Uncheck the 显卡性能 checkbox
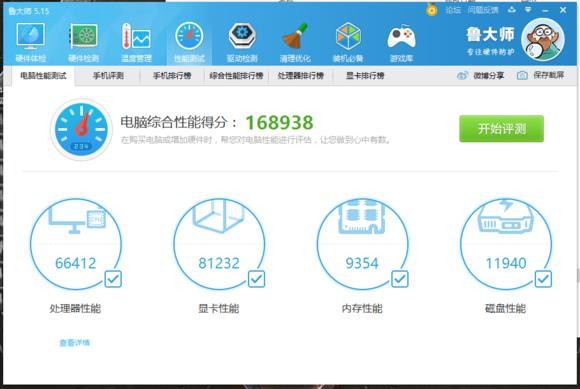This screenshot has height=389, width=580. pos(256,279)
